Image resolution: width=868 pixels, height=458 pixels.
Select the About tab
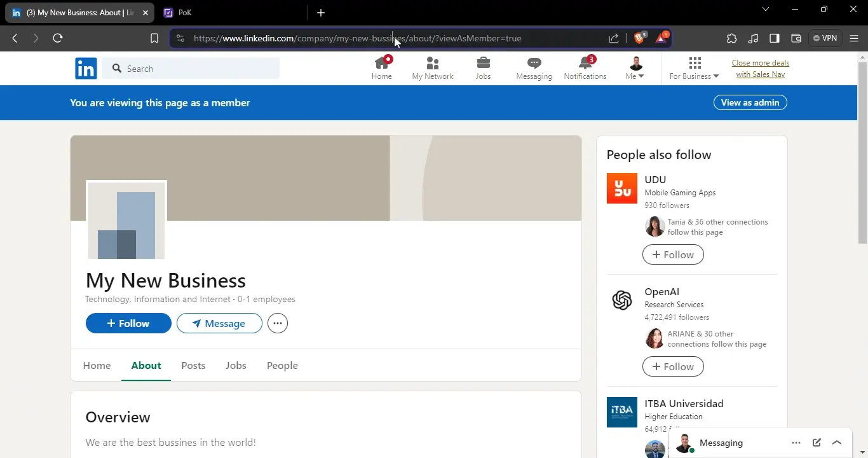click(146, 365)
